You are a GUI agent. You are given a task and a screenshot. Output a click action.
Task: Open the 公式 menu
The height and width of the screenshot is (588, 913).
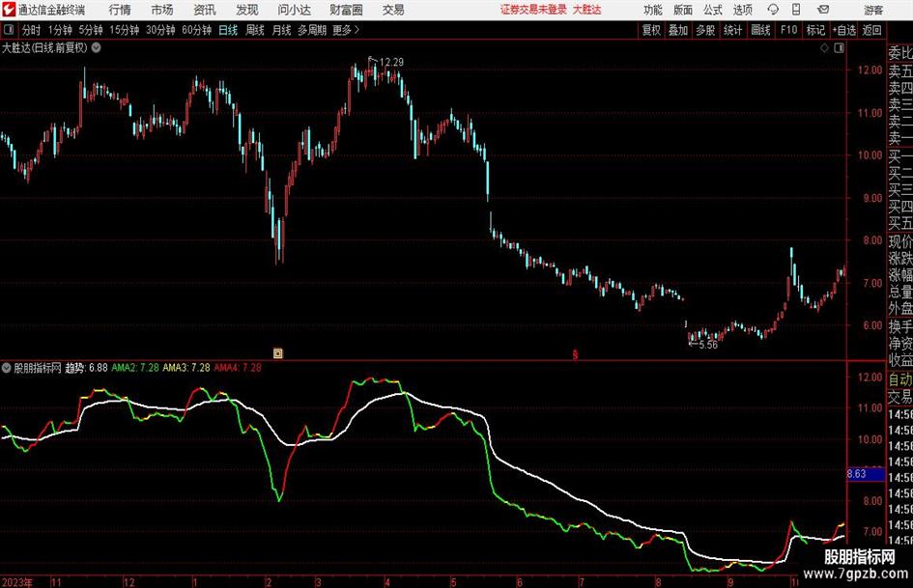(712, 10)
